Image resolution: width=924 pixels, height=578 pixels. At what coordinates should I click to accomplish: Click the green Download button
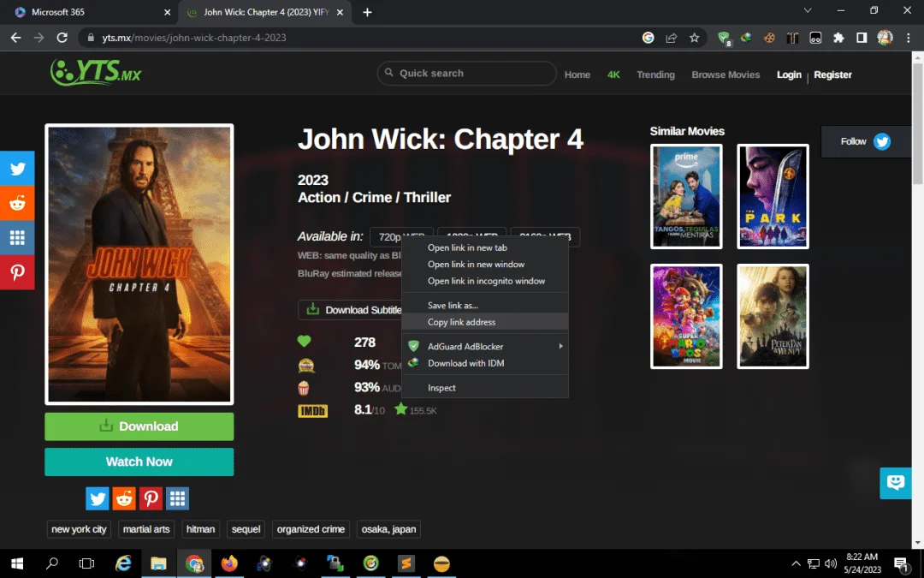(139, 426)
